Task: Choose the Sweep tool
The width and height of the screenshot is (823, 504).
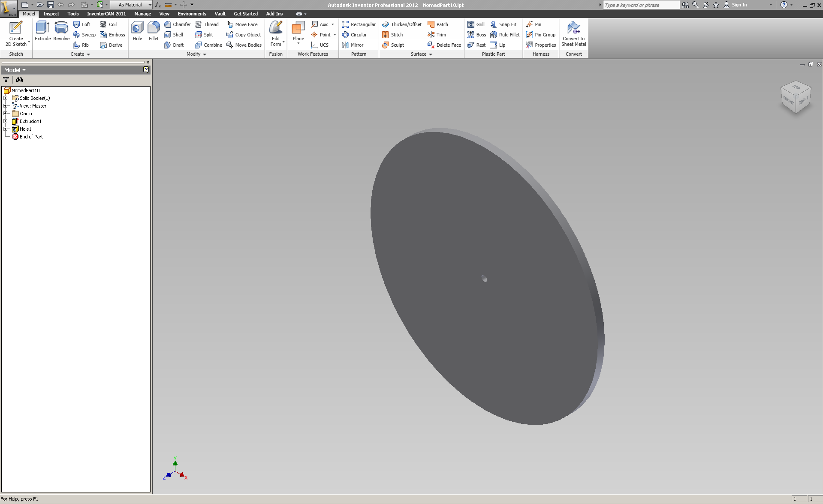Action: [84, 35]
